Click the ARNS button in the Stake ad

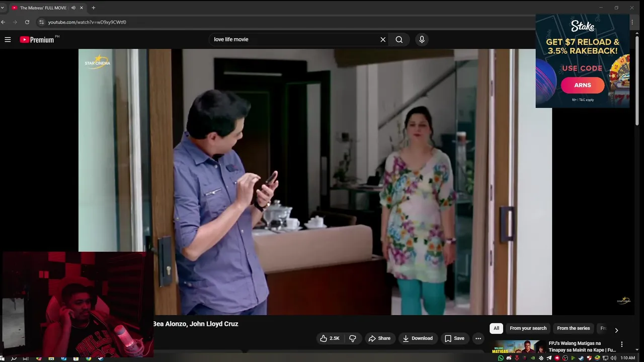coord(583,85)
